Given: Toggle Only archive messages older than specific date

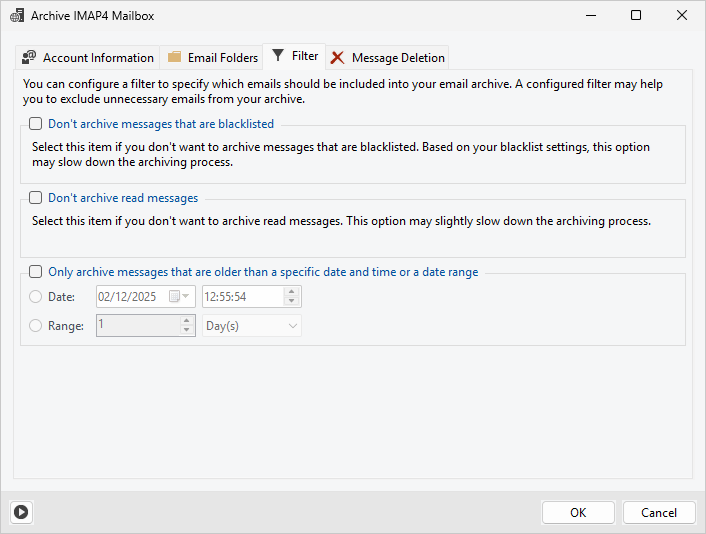Looking at the screenshot, I should coord(36,272).
